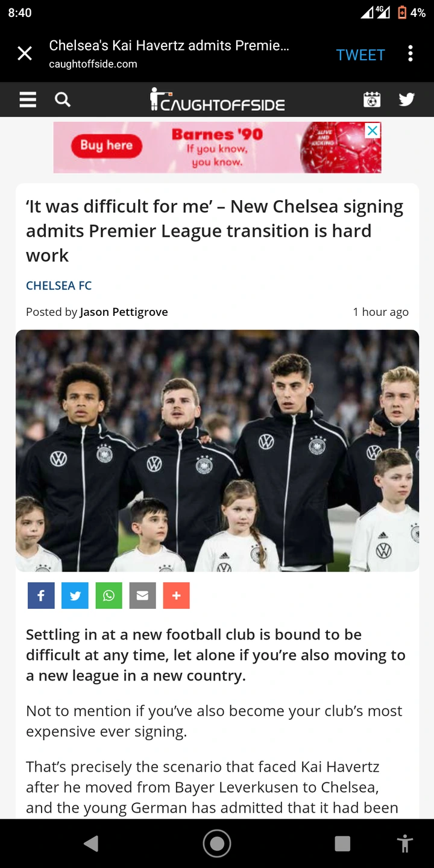This screenshot has width=434, height=868.
Task: Open the German team article photo
Action: [x=217, y=450]
